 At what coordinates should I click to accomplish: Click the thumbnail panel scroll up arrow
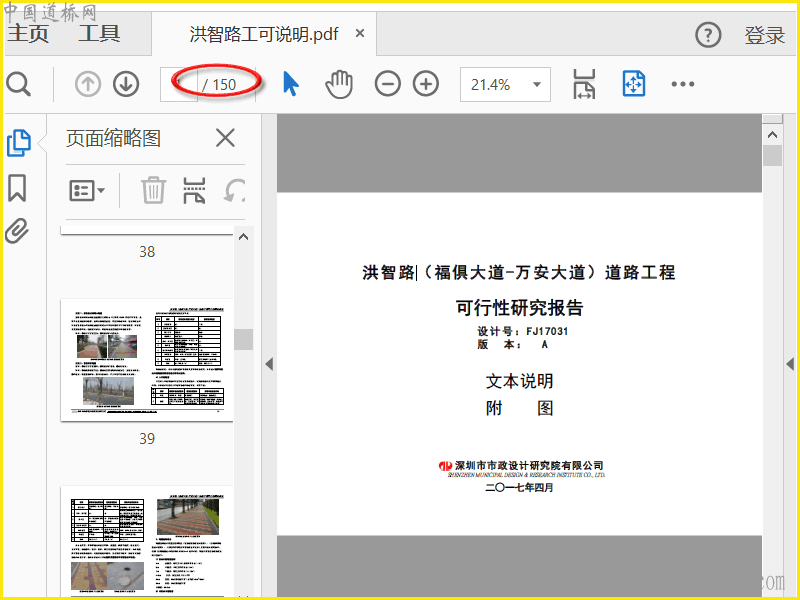pyautogui.click(x=243, y=237)
